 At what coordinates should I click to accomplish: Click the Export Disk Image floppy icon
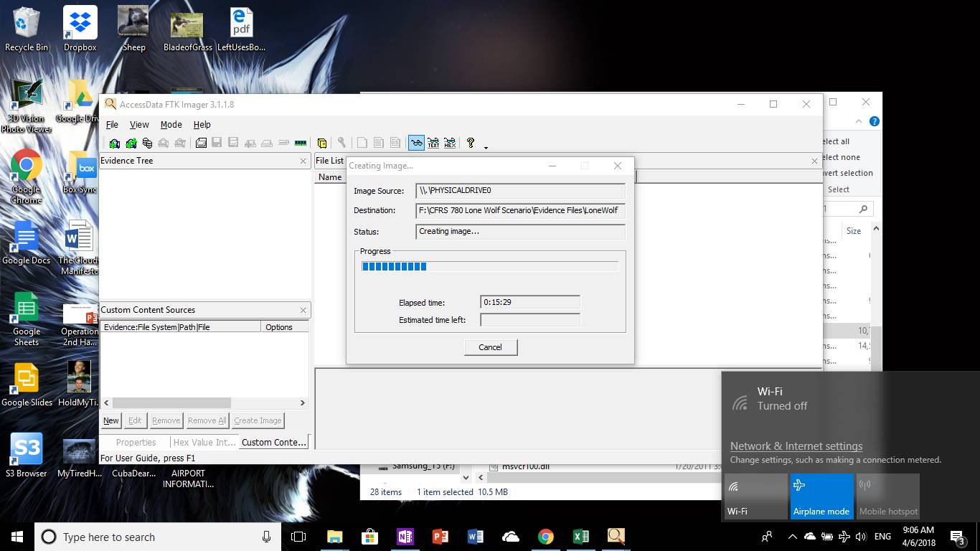[x=217, y=143]
